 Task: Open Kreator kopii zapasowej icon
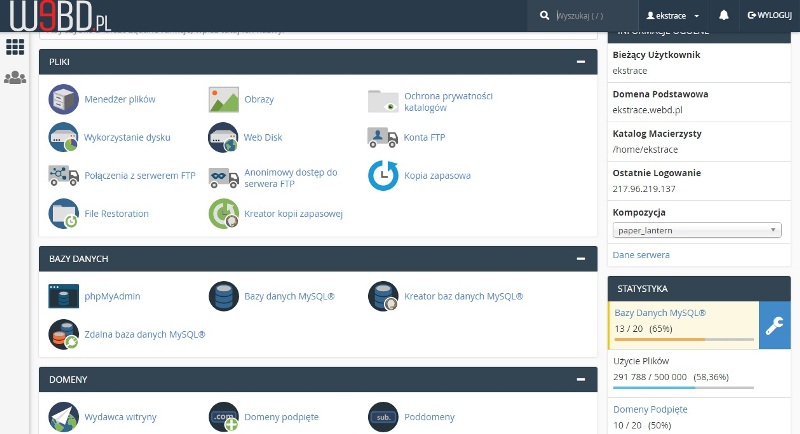click(223, 214)
